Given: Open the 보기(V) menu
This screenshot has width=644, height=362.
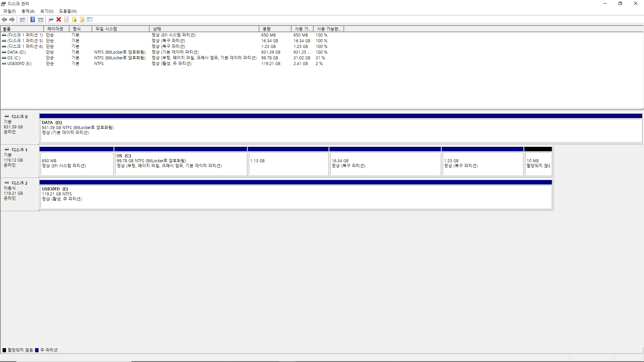Looking at the screenshot, I should coord(47,11).
